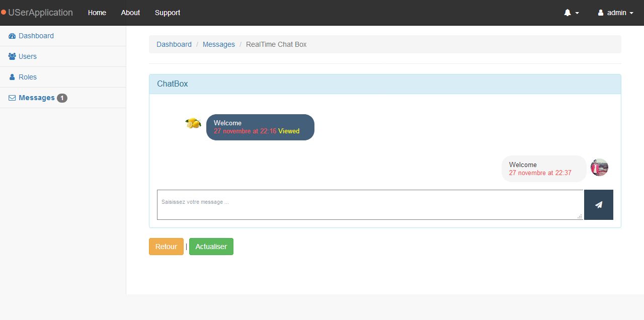Open the Support menu item

(168, 13)
